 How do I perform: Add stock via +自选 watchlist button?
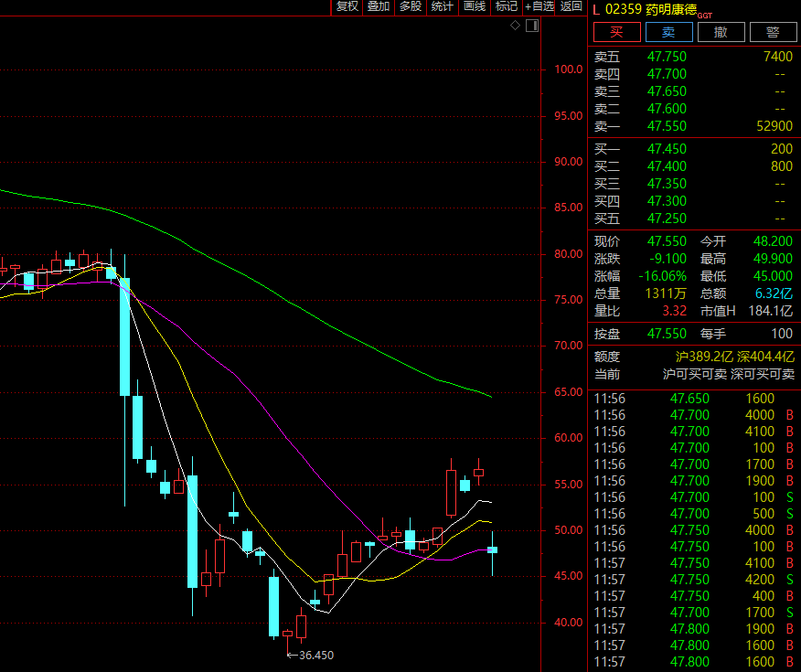(x=539, y=6)
